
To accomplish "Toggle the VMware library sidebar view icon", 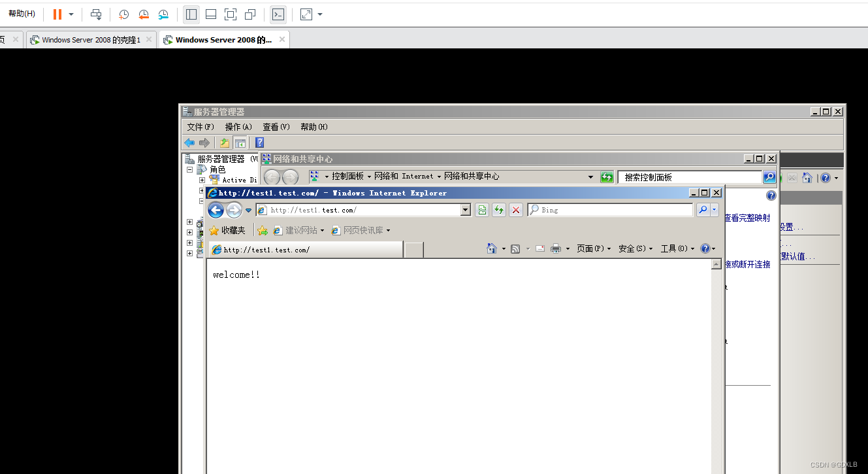I will [x=191, y=14].
